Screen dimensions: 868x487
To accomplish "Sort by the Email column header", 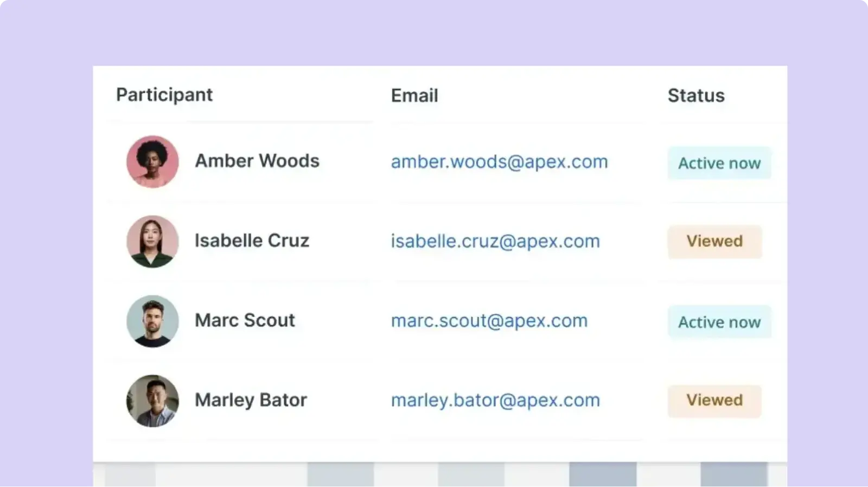I will pos(414,96).
